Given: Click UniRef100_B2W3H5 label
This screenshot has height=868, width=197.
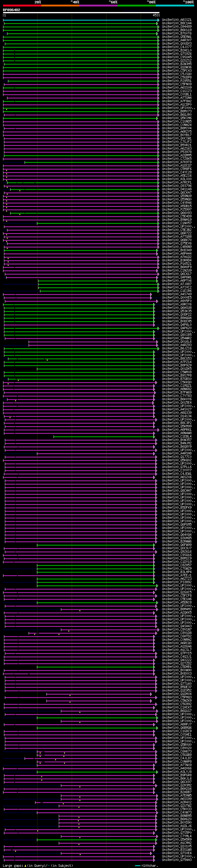Looking at the screenshot, I should tap(176, 64).
